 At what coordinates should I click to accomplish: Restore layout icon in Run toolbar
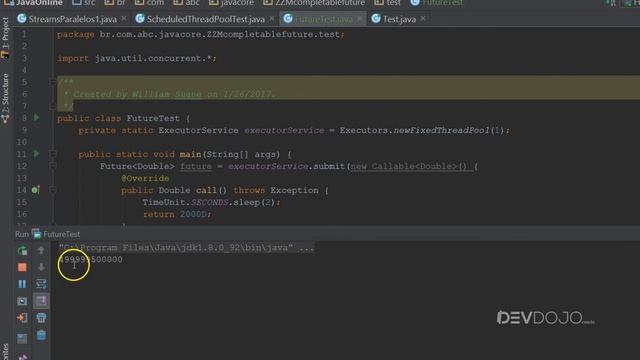coord(22,338)
